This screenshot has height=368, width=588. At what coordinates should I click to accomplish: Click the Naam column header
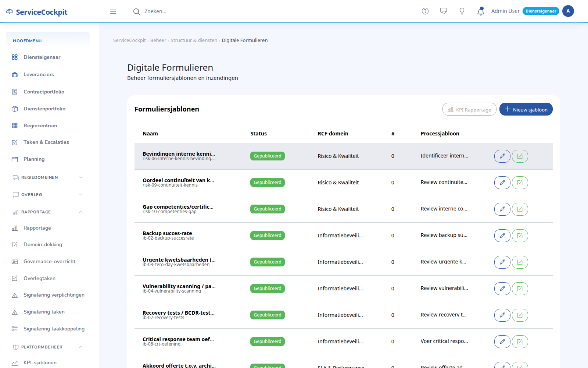150,134
